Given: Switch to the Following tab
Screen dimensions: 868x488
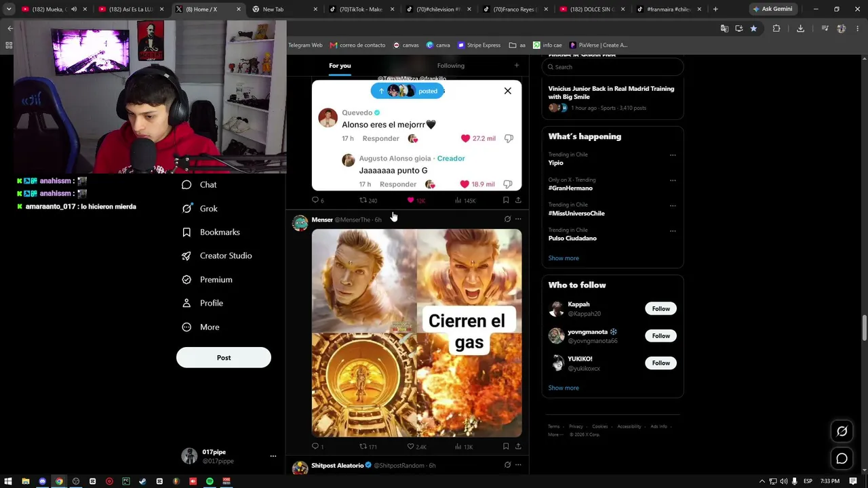Looking at the screenshot, I should (451, 66).
